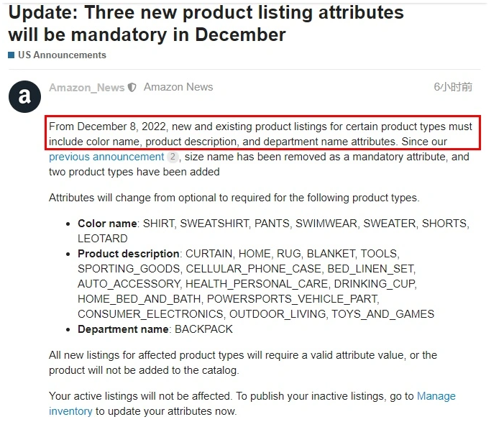Click the blue US Announcements category square
The height and width of the screenshot is (422, 504).
(12, 55)
